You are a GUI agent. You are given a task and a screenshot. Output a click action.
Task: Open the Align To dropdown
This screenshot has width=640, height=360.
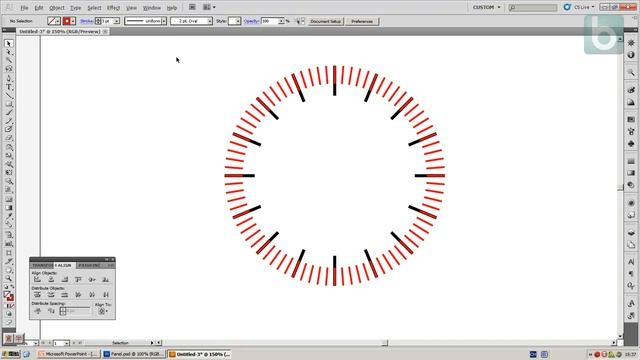(102, 311)
